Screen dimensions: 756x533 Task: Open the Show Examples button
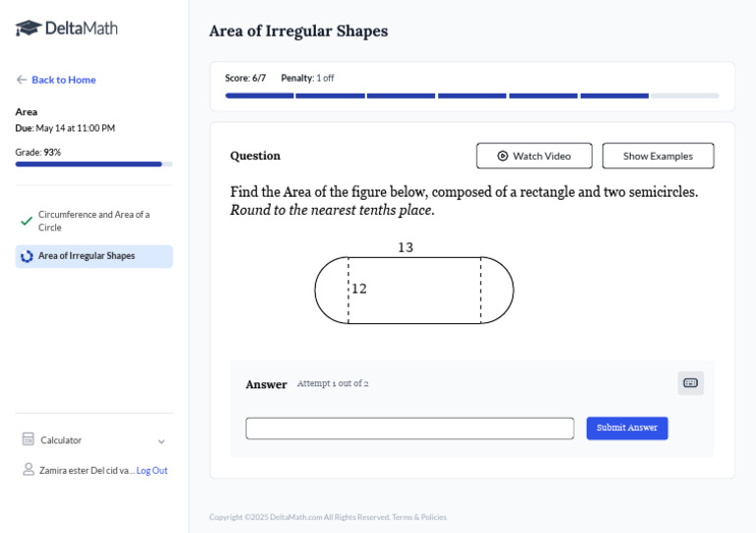point(658,156)
